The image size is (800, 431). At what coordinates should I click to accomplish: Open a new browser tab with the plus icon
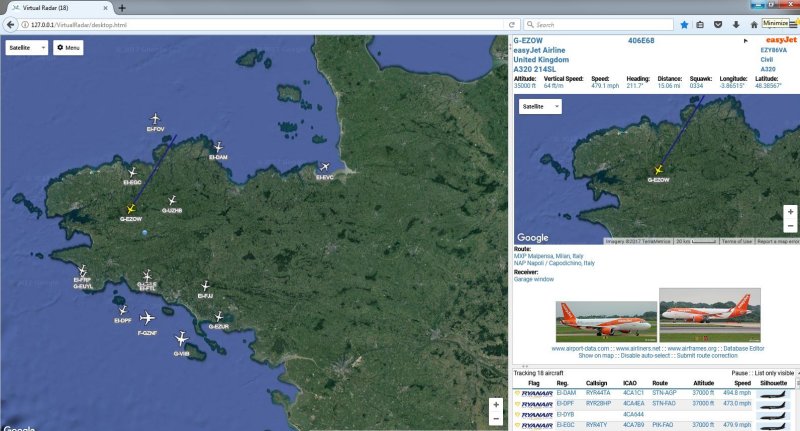coord(122,8)
